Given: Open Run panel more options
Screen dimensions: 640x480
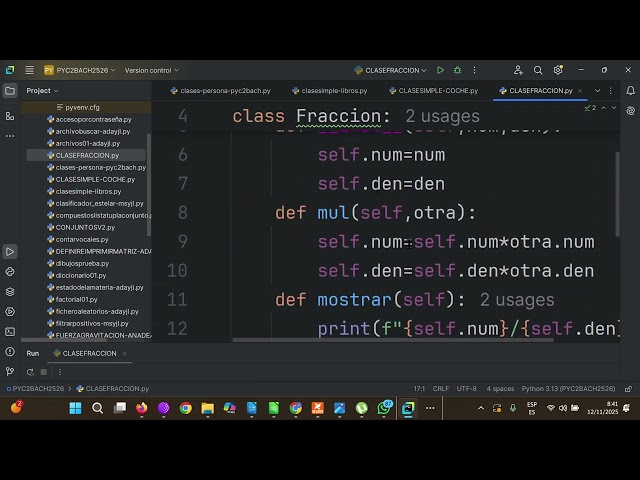Looking at the screenshot, I should tap(60, 372).
